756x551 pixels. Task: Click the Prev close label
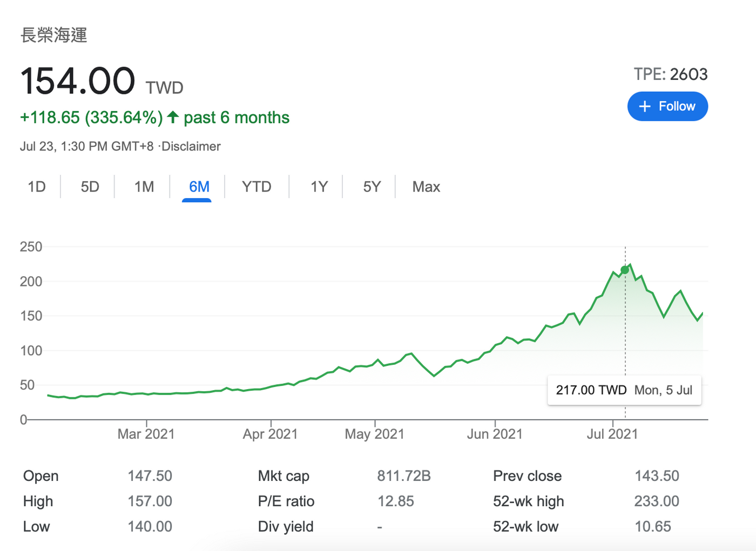click(x=528, y=476)
